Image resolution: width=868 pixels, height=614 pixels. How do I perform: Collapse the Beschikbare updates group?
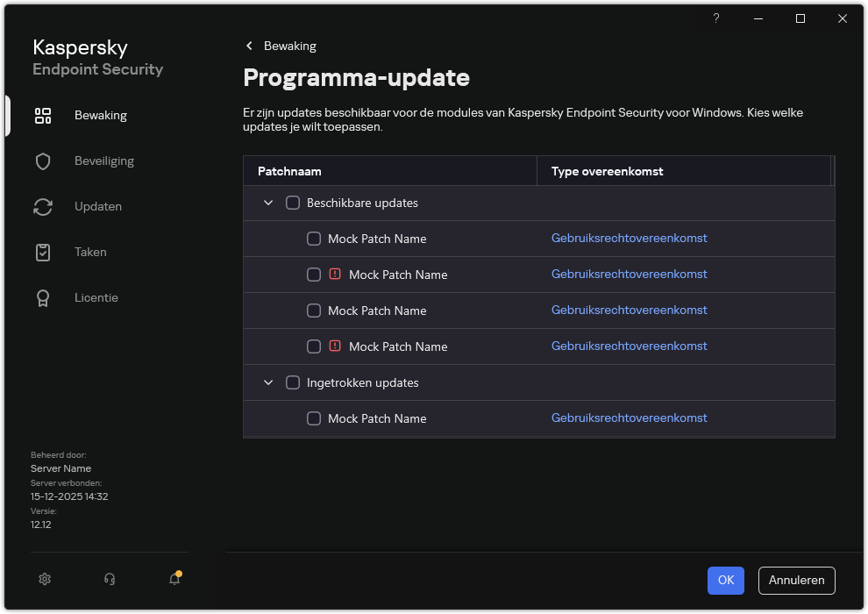[x=268, y=203]
